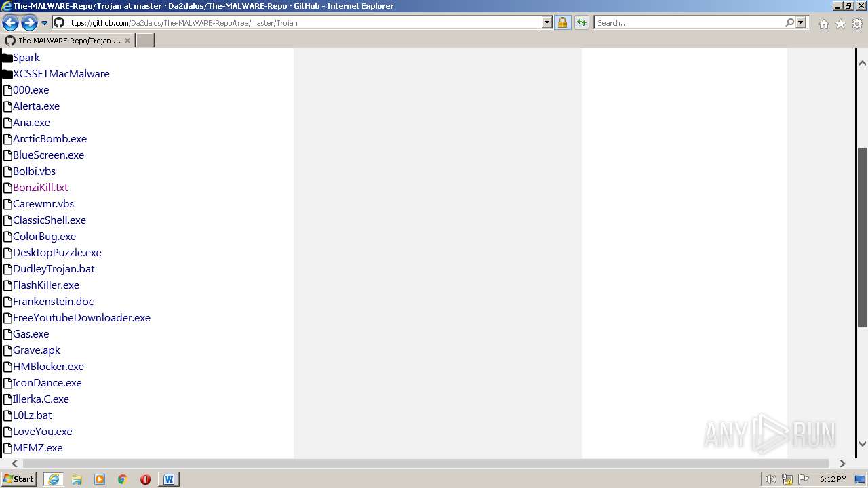The image size is (868, 488).
Task: Open Word from the taskbar
Action: 169,479
